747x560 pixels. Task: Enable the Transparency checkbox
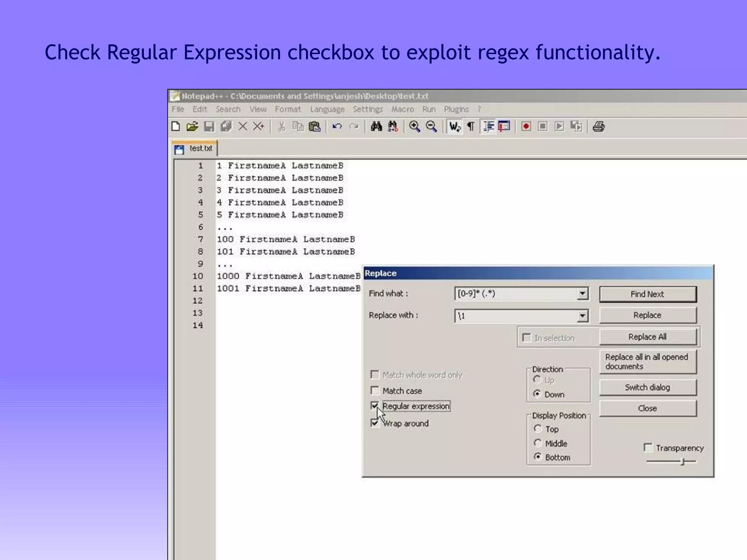648,447
